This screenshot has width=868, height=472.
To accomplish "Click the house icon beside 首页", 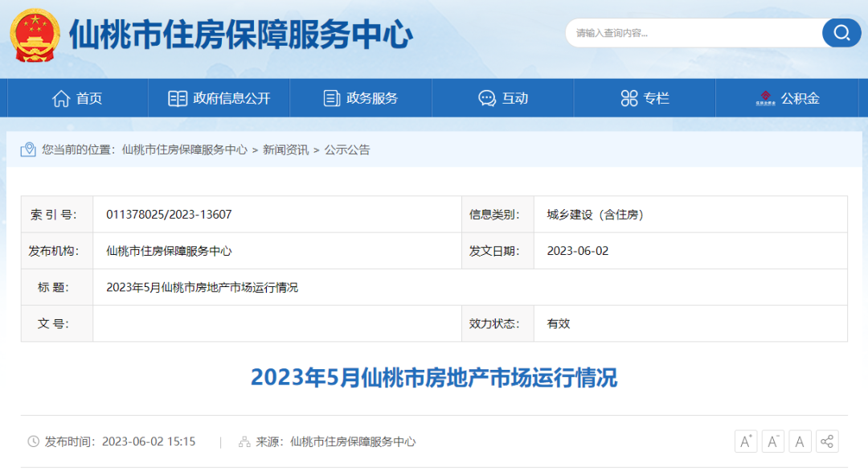I will (61, 98).
